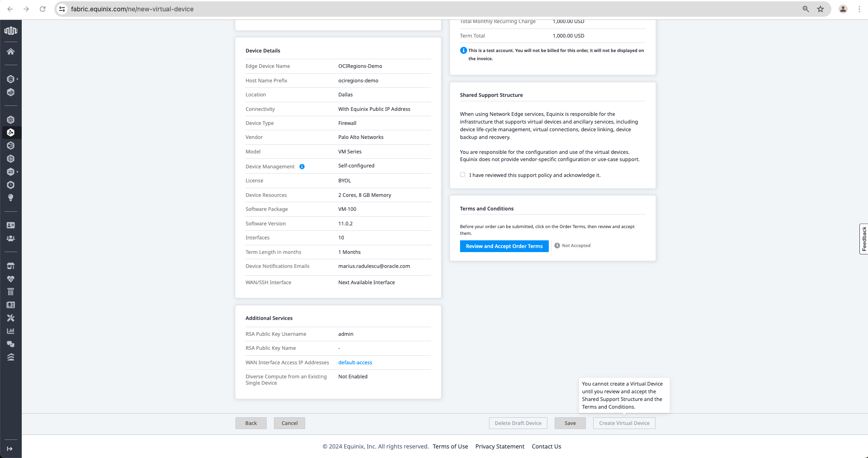Click the Next Available Interface value
This screenshot has width=868, height=458.
tap(366, 282)
